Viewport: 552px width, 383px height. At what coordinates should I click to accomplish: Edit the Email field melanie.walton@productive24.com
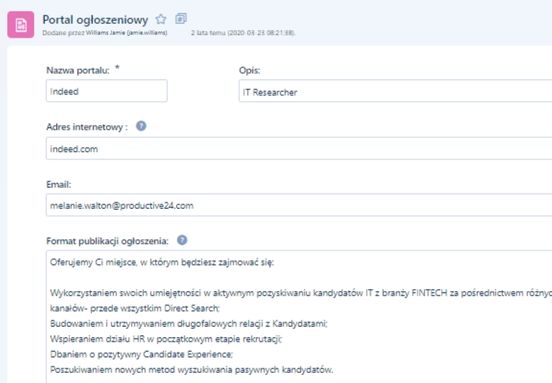pos(299,205)
